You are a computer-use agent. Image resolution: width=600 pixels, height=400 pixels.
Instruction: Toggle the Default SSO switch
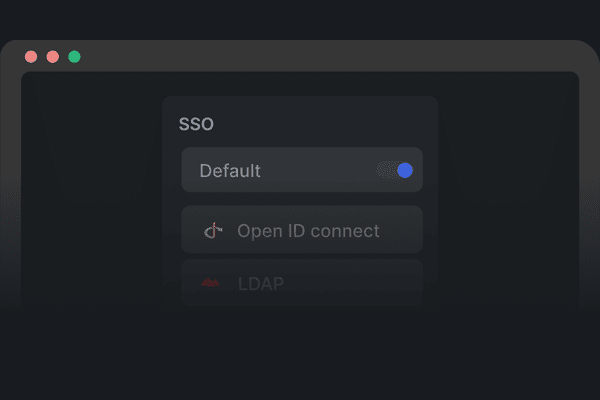click(395, 170)
